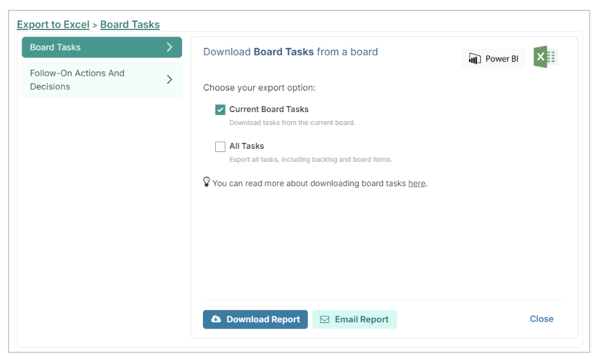Go to Export to Excel breadcrumb

point(53,25)
